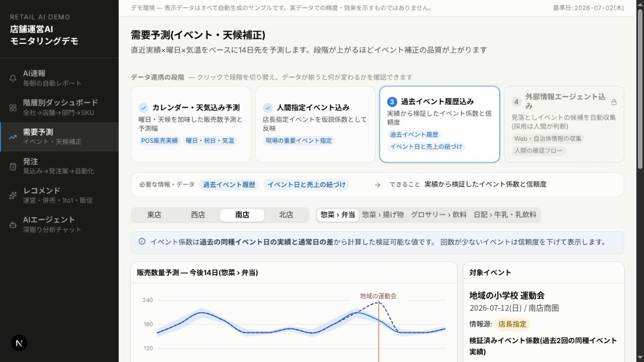Click the レコメンド sparkle icon
The width and height of the screenshot is (644, 362).
coord(13,195)
